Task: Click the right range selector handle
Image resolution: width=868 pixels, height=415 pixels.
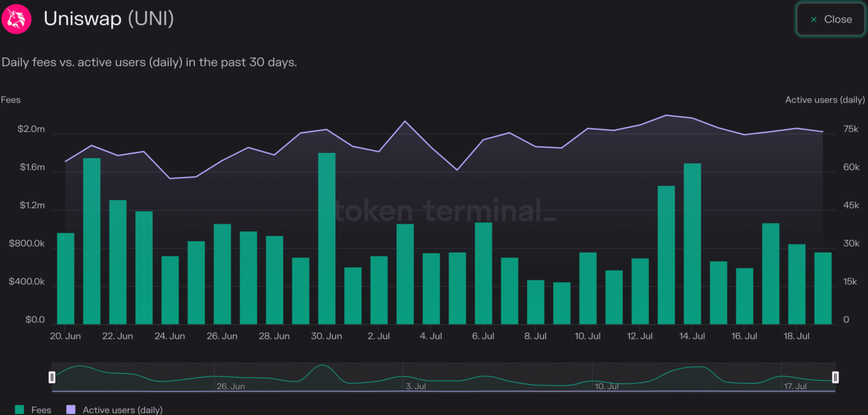Action: (x=835, y=377)
